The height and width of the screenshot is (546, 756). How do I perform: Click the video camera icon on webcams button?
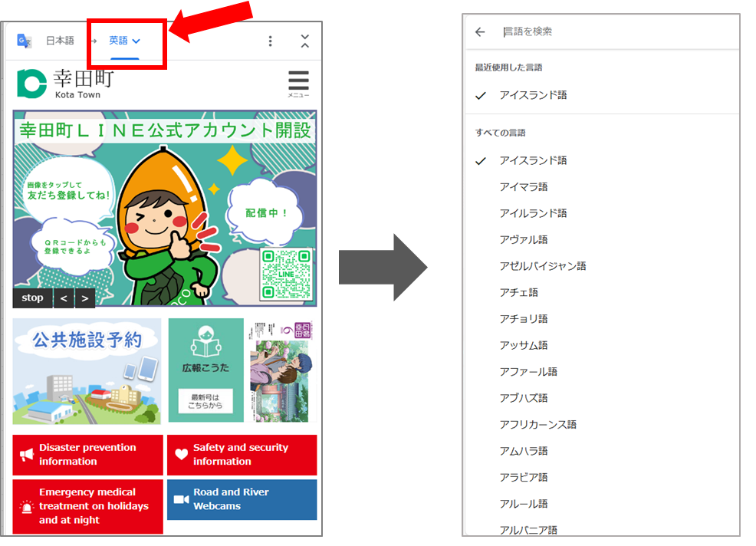(181, 499)
